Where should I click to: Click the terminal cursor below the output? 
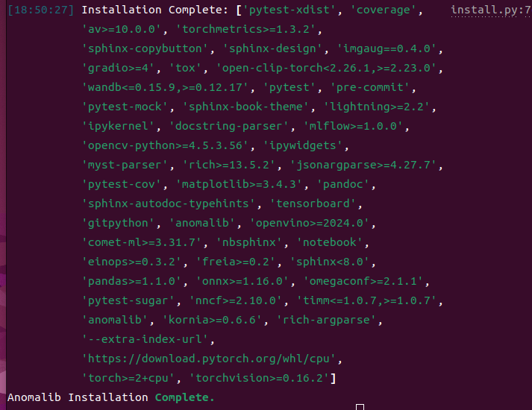pyautogui.click(x=360, y=407)
